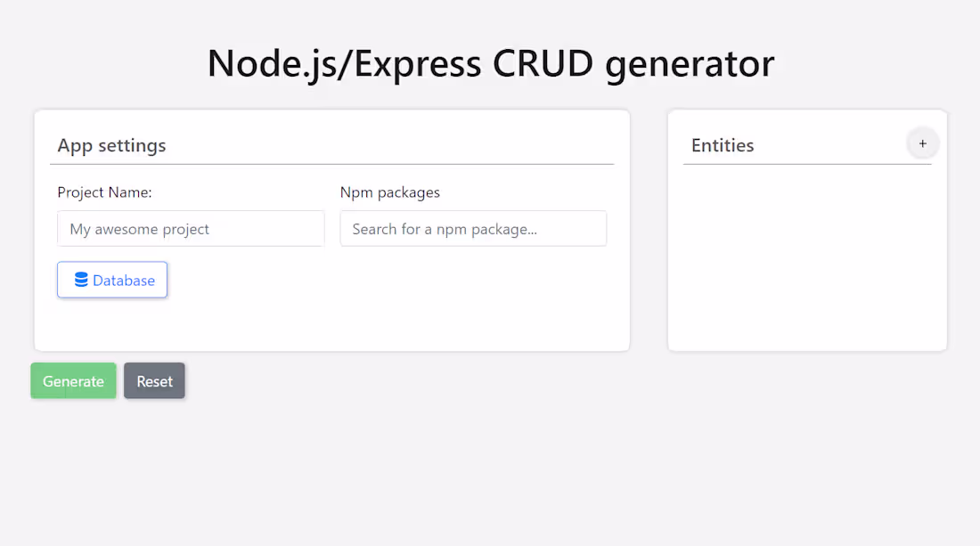The height and width of the screenshot is (546, 980).
Task: Click the Npm packages label text
Action: (389, 192)
